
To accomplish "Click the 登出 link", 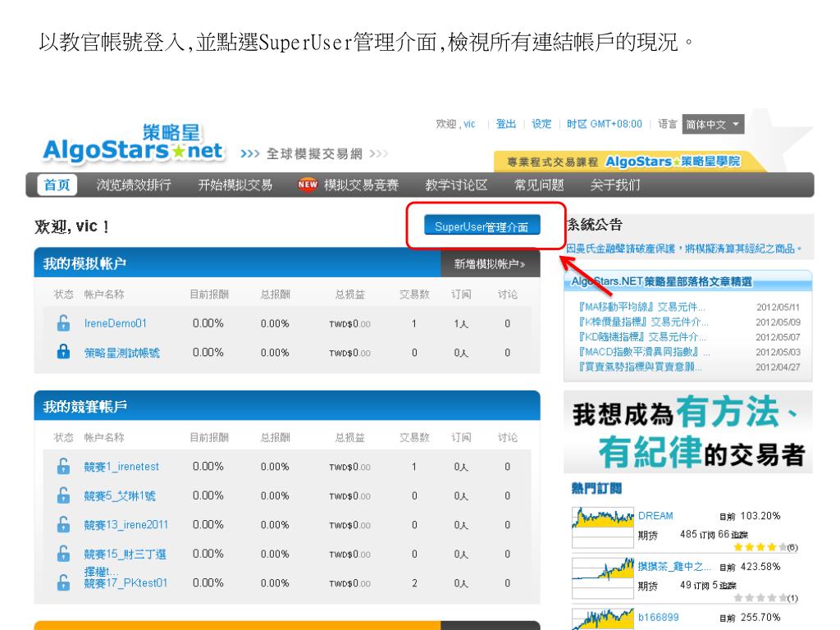I will pyautogui.click(x=506, y=124).
